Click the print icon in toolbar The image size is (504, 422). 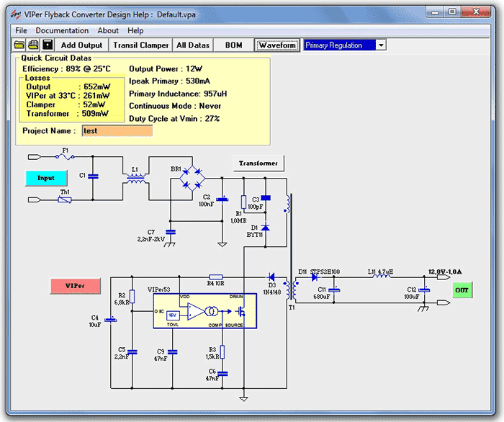click(x=33, y=45)
